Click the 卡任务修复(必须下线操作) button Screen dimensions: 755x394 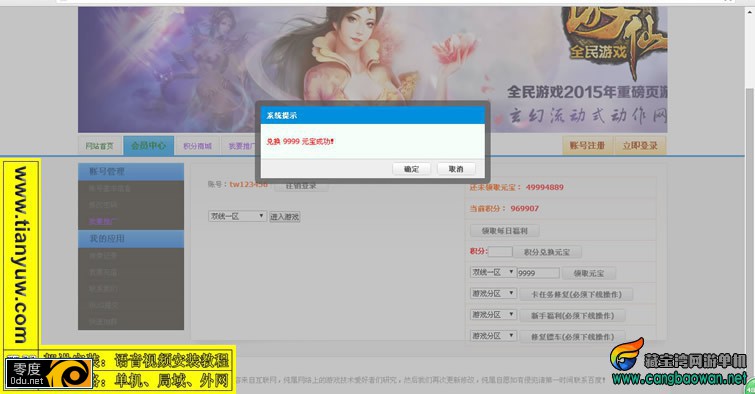576,294
